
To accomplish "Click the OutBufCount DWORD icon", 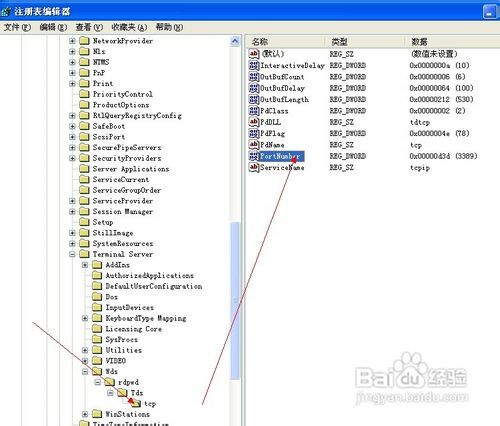I will [254, 77].
